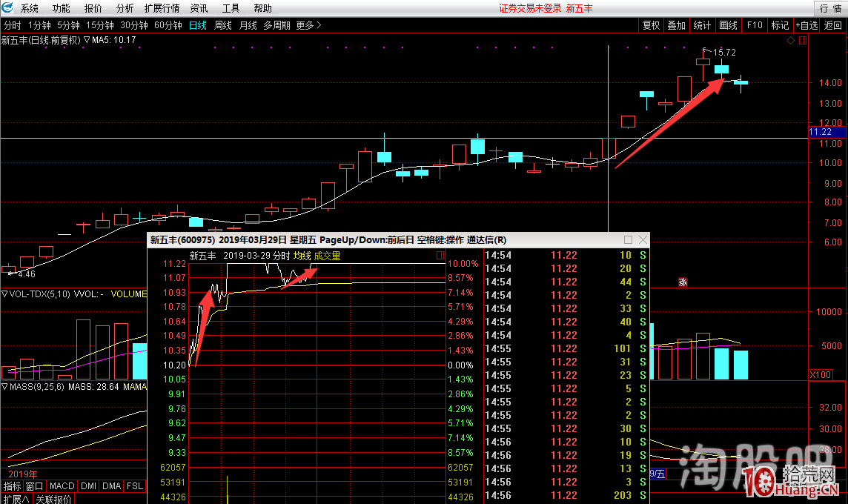
Task: Switch to 30分钟 period chart
Action: [134, 25]
